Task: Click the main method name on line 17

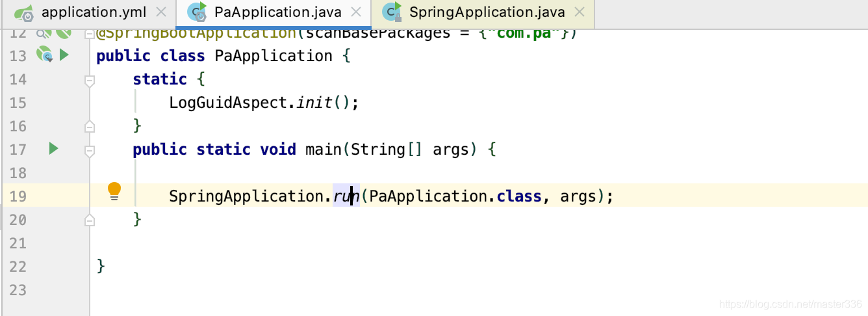Action: (323, 150)
